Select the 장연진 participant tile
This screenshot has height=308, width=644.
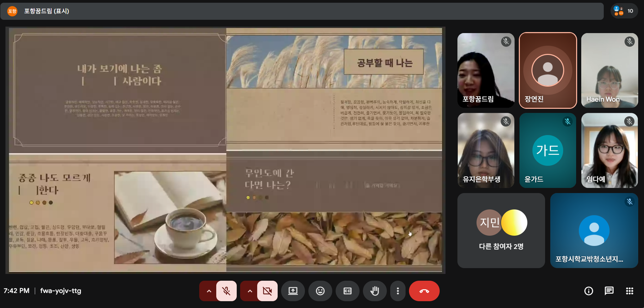(547, 71)
